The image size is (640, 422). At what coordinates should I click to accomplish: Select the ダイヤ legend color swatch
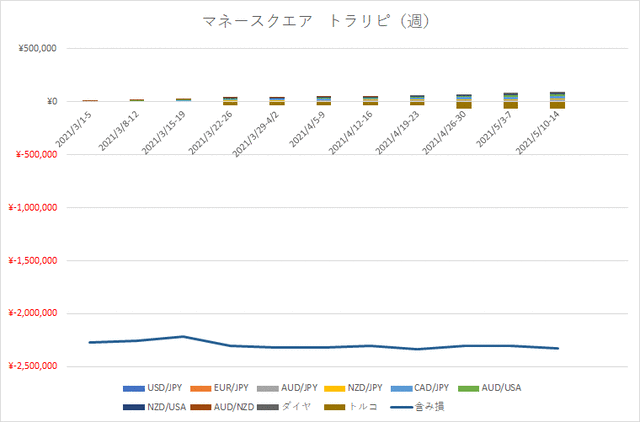click(x=267, y=407)
